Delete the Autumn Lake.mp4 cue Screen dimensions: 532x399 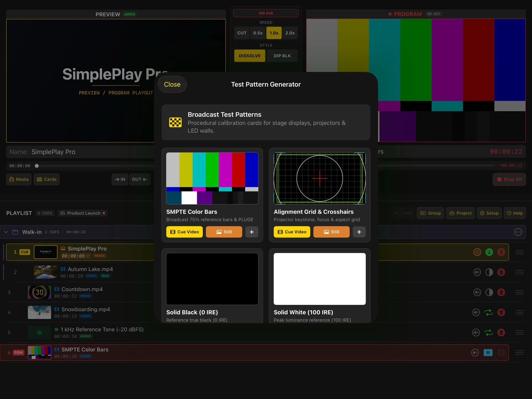[x=501, y=272]
